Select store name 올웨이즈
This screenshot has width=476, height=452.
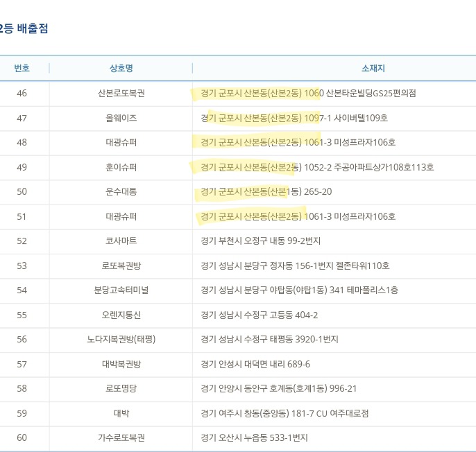[121, 118]
